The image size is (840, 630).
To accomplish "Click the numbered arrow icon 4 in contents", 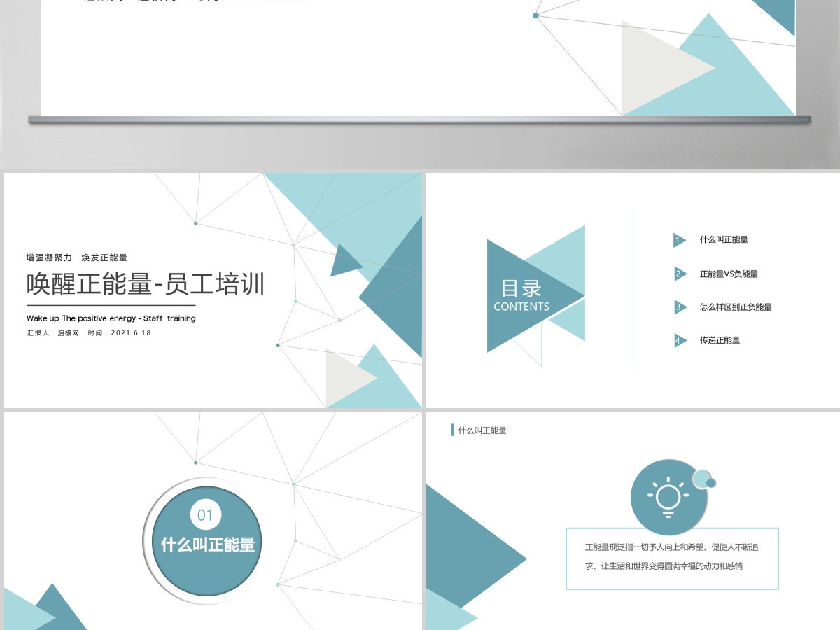I will point(680,341).
